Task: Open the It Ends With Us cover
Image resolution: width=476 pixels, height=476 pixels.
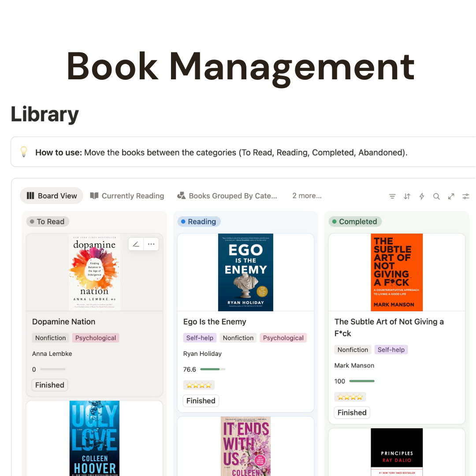Action: point(245,446)
